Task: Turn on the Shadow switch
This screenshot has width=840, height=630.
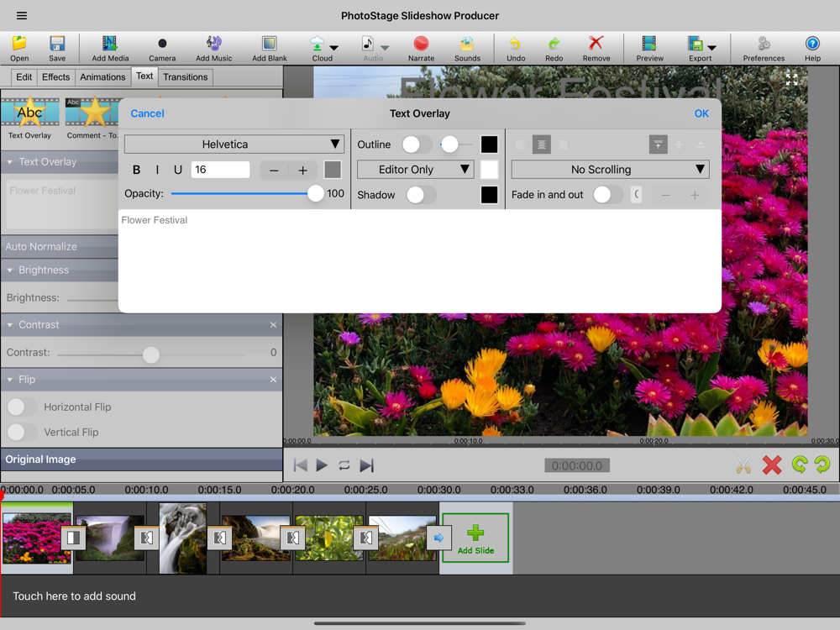Action: coord(420,195)
